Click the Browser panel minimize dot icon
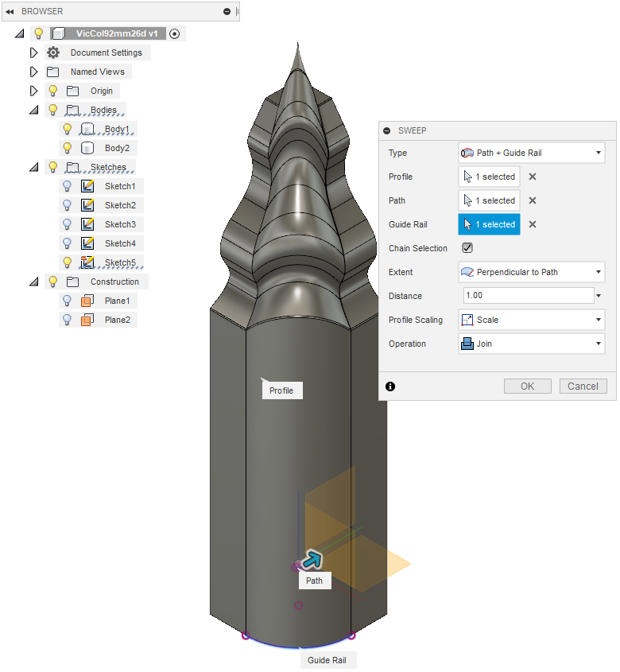 point(227,12)
